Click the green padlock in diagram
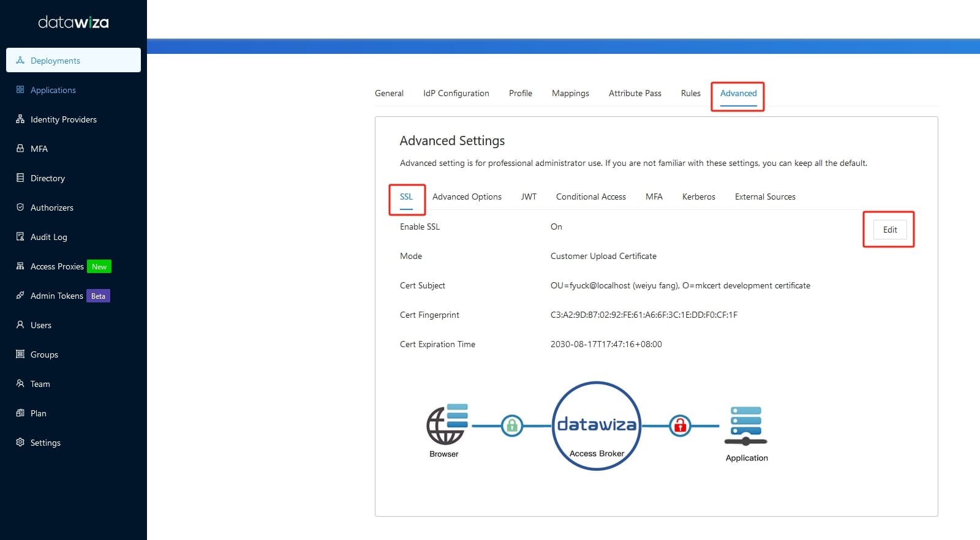Image resolution: width=980 pixels, height=540 pixels. (x=512, y=425)
